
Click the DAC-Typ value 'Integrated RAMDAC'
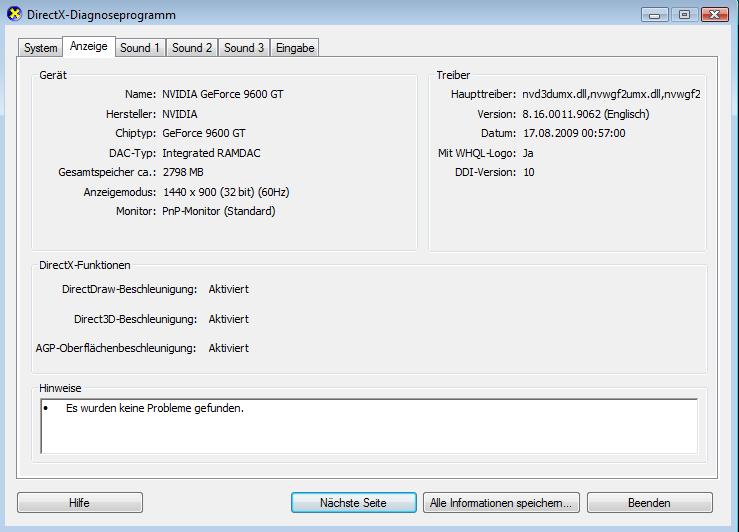point(211,153)
